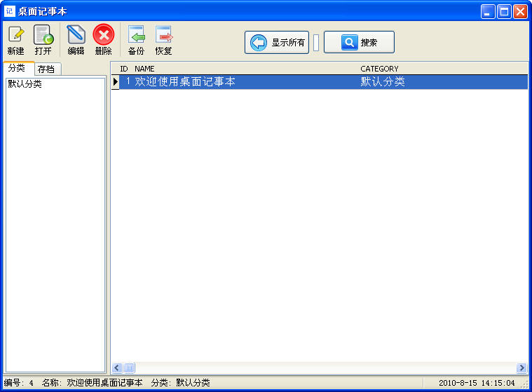Image resolution: width=532 pixels, height=392 pixels.
Task: Switch to the 存档 tab
Action: pos(47,69)
